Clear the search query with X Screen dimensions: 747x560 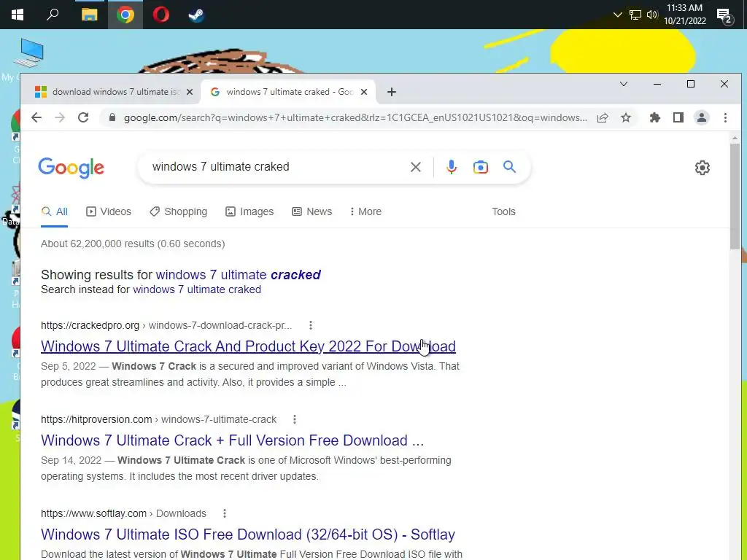click(x=416, y=167)
